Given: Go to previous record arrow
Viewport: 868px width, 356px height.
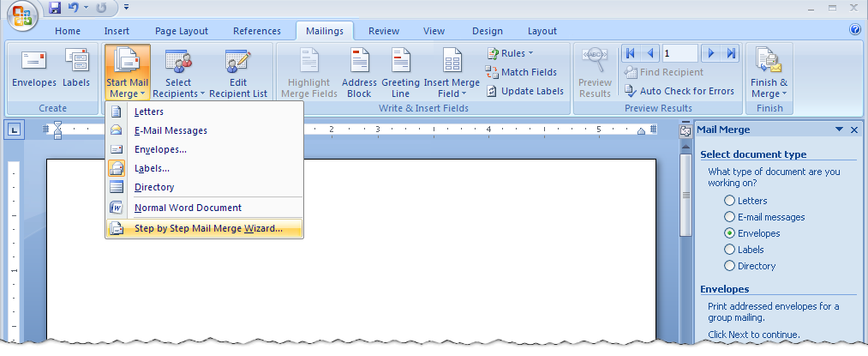Looking at the screenshot, I should coord(650,53).
